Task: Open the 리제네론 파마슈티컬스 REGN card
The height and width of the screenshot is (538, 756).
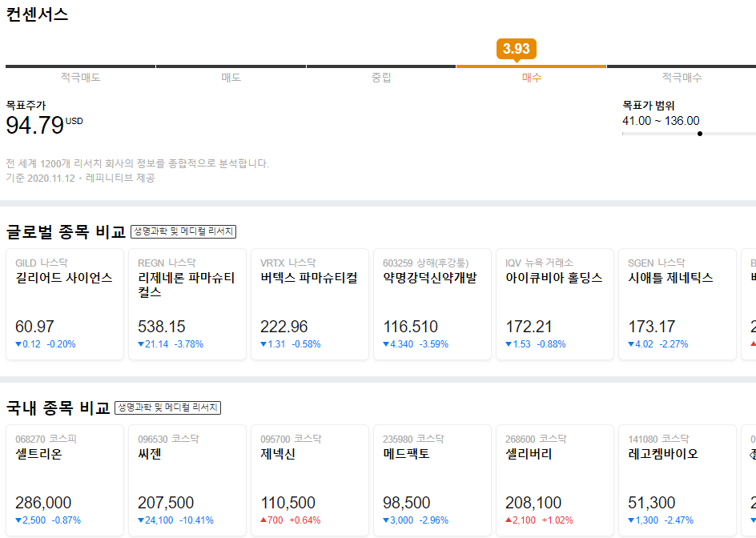Action: 187,303
